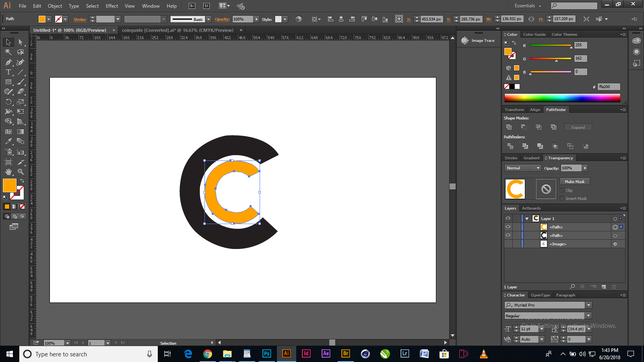The width and height of the screenshot is (644, 362).
Task: Pick the Gradient tool
Action: click(21, 132)
